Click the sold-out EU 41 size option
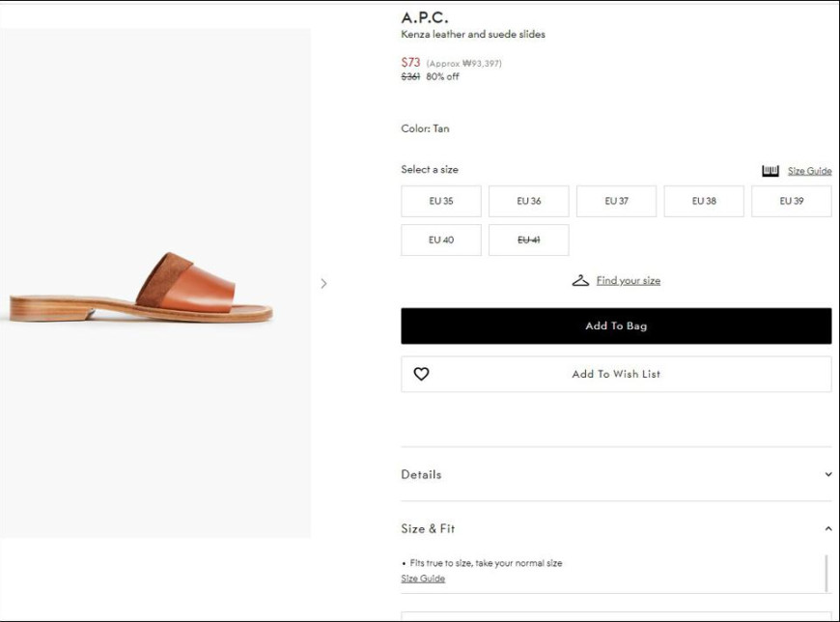This screenshot has width=840, height=622. tap(529, 240)
